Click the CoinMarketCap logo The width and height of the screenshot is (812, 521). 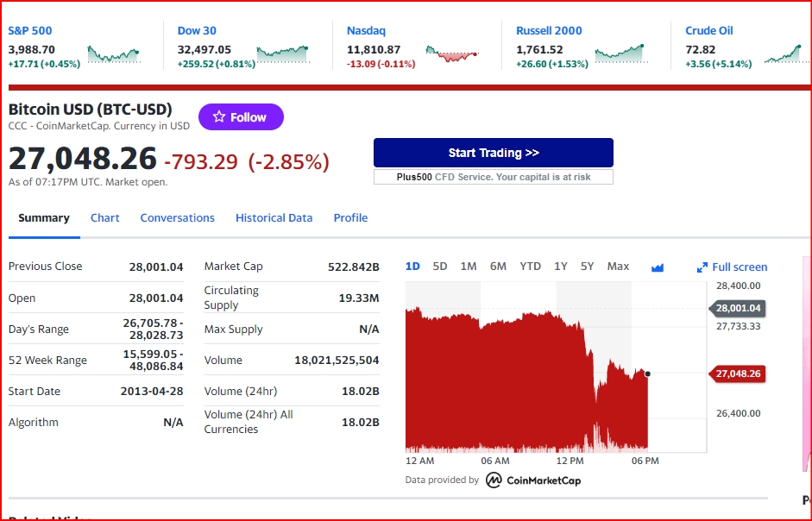[533, 480]
